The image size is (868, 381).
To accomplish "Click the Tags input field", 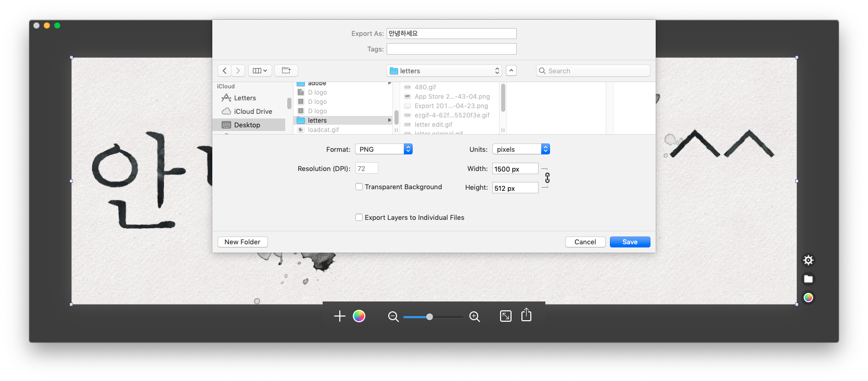I will (452, 49).
